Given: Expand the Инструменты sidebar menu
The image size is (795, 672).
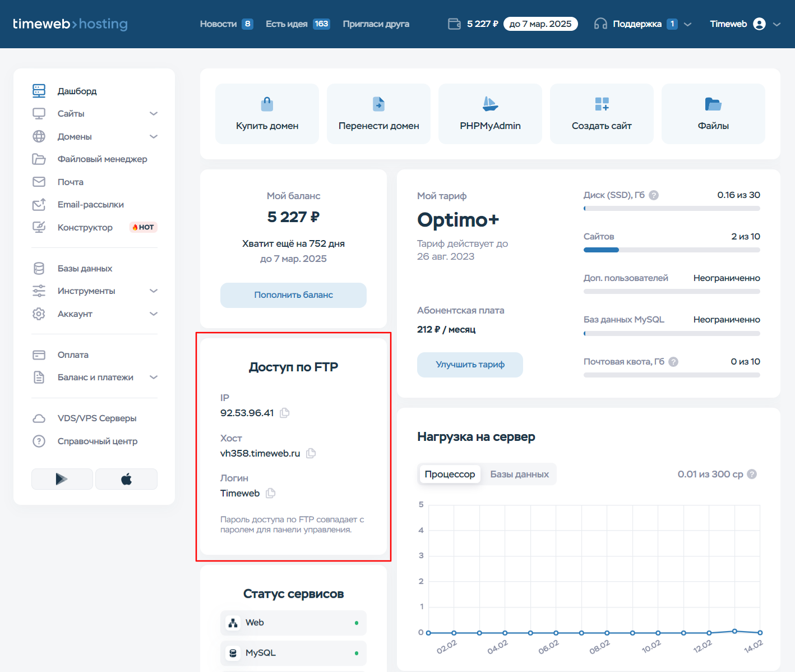Looking at the screenshot, I should point(154,291).
